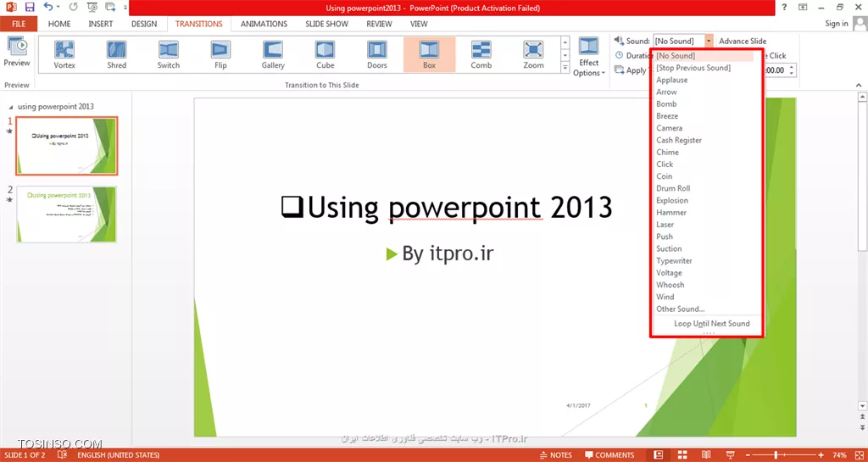Viewport: 868px width, 462px height.
Task: Select slide 1 thumbnail
Action: [x=66, y=146]
